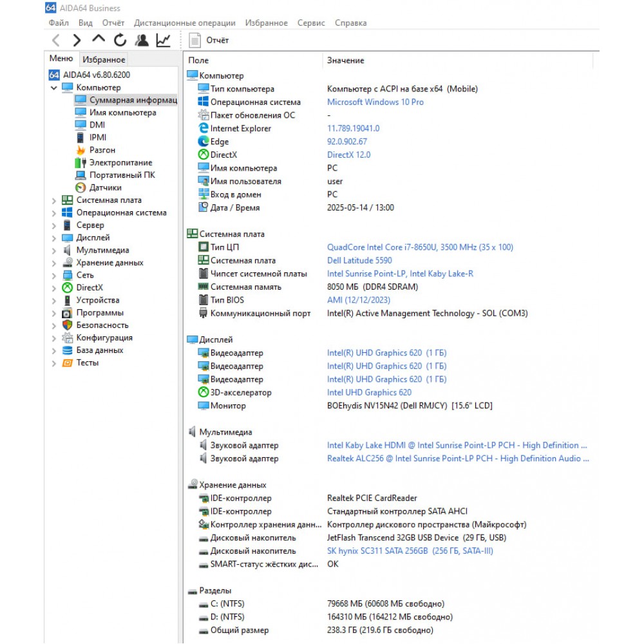The width and height of the screenshot is (644, 644).
Task: Switch to the Меню sidebar tab
Action: (61, 59)
